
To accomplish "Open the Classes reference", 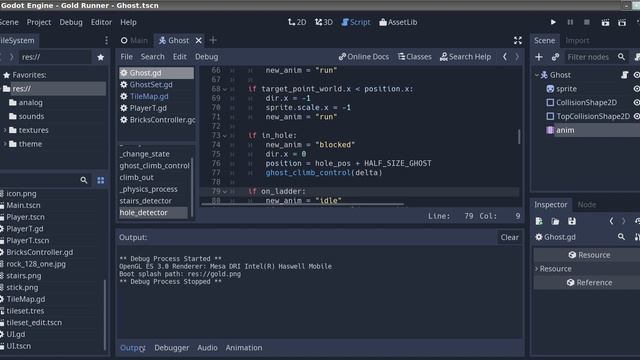I will point(415,57).
